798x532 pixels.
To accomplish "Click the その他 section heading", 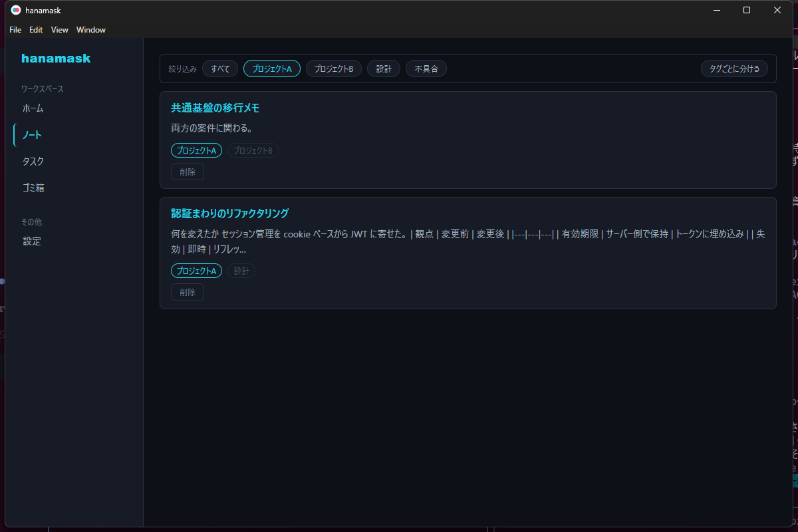I will (x=31, y=221).
